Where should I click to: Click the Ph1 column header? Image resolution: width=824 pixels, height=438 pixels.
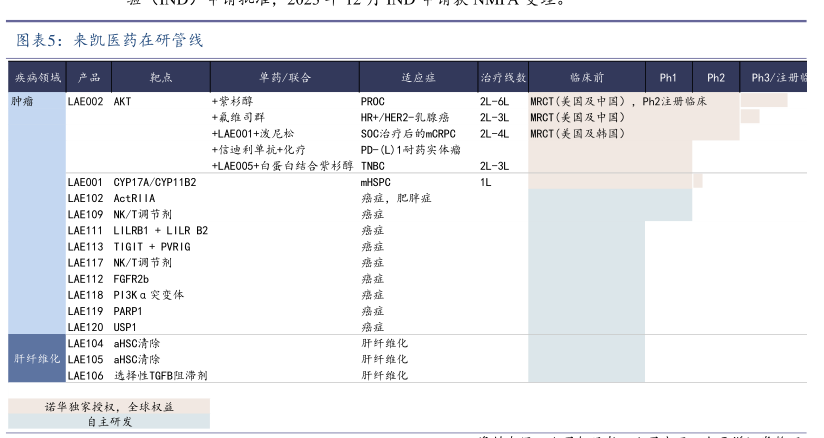click(668, 77)
